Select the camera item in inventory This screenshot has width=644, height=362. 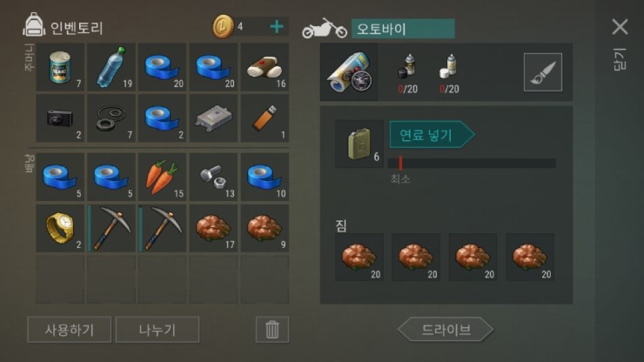click(x=60, y=118)
